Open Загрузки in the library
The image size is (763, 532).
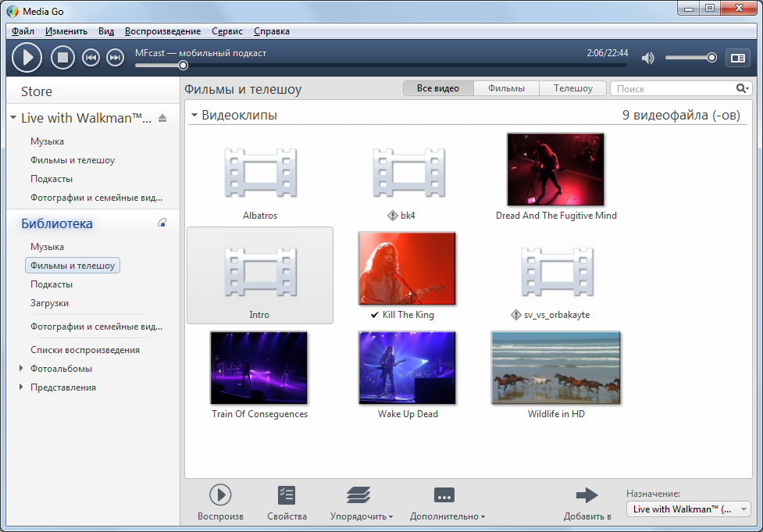[50, 303]
